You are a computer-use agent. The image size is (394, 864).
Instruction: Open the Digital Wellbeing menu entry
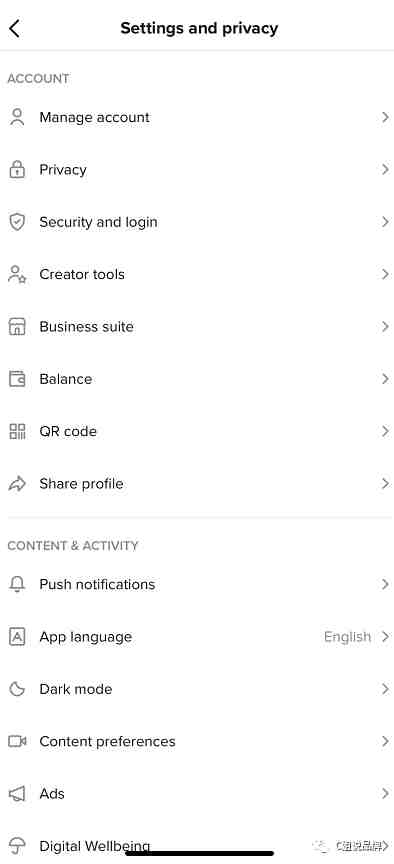[x=197, y=845]
